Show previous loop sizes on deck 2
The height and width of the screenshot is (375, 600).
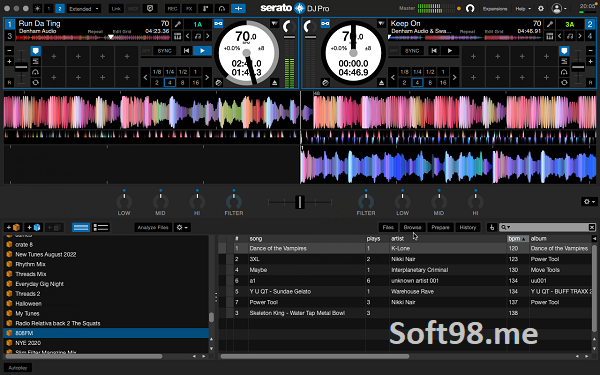tap(393, 77)
